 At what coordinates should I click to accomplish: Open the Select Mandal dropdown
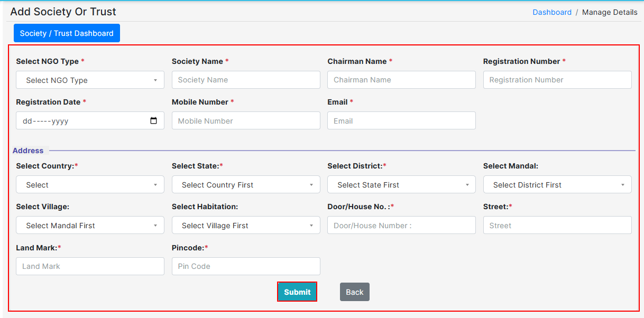pyautogui.click(x=557, y=185)
